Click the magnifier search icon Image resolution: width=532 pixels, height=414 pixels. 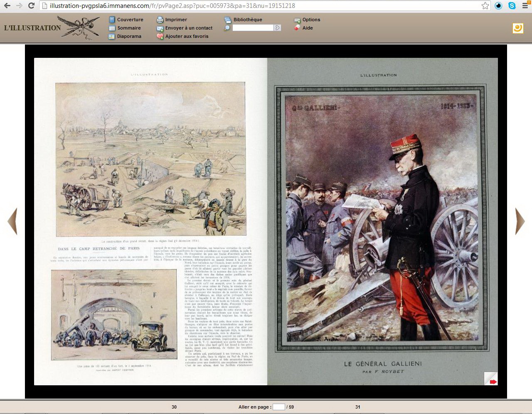227,28
